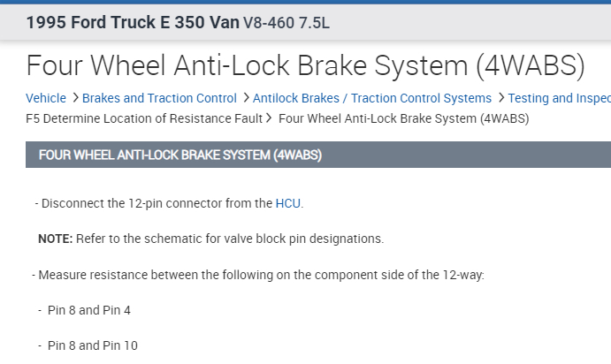
Task: Click the HCU hyperlink
Action: (288, 203)
